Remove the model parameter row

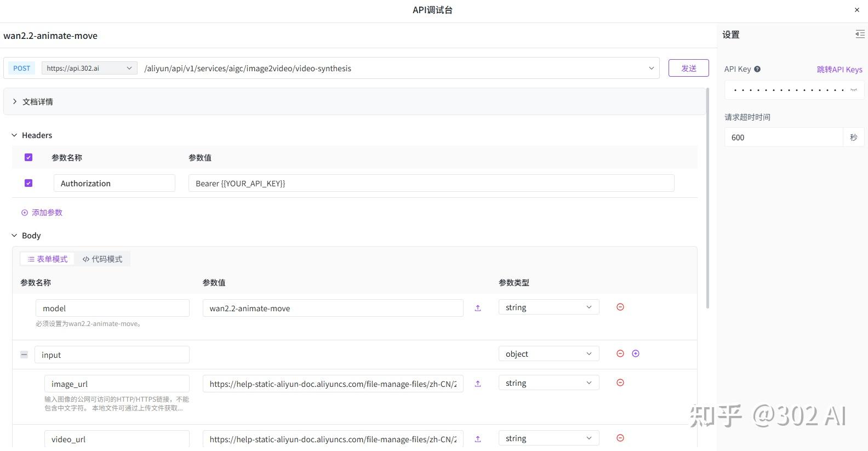pos(620,307)
